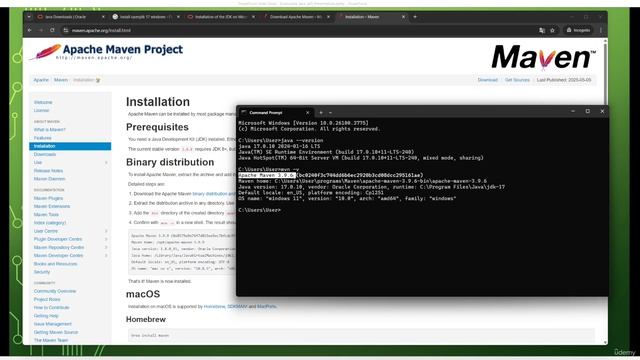Switch to Download Apache Maven tab
The width and height of the screenshot is (640, 360).
pyautogui.click(x=296, y=17)
